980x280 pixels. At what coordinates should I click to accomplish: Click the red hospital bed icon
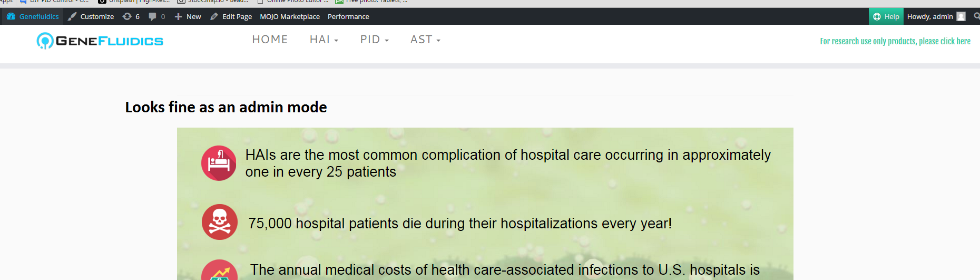pyautogui.click(x=219, y=163)
